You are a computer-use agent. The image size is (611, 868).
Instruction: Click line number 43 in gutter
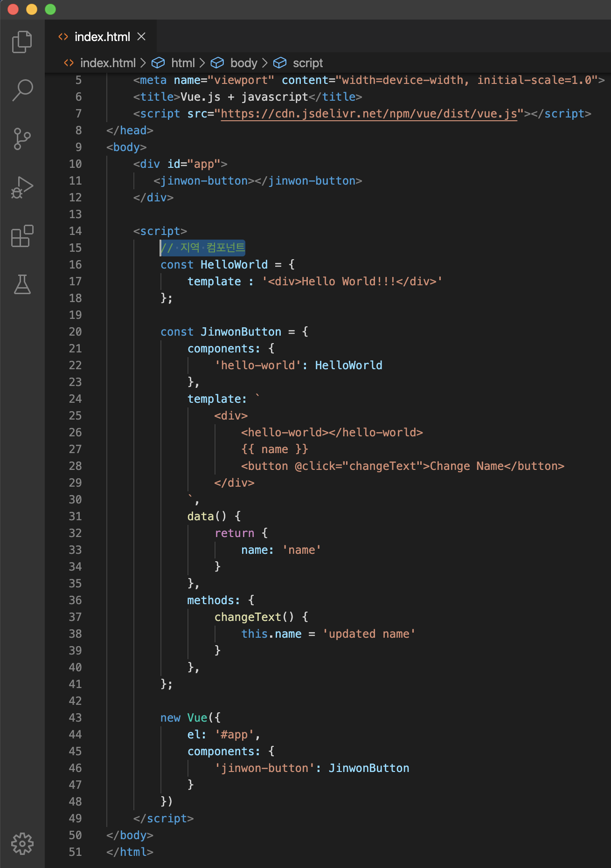pos(76,718)
